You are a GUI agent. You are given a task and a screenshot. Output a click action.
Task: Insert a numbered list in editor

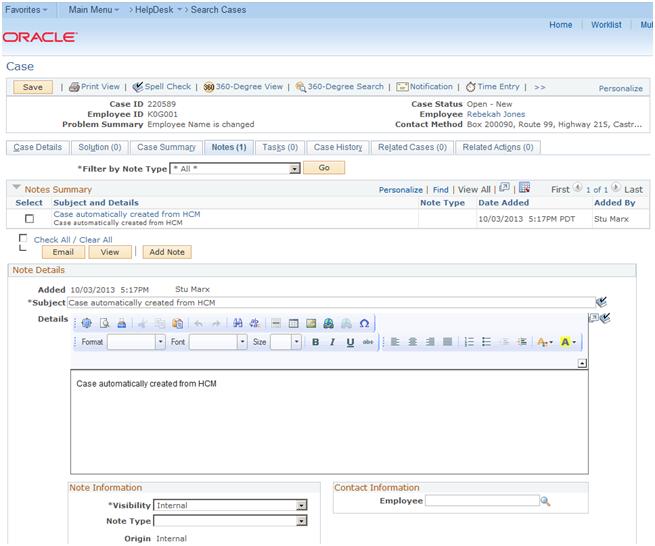click(469, 342)
